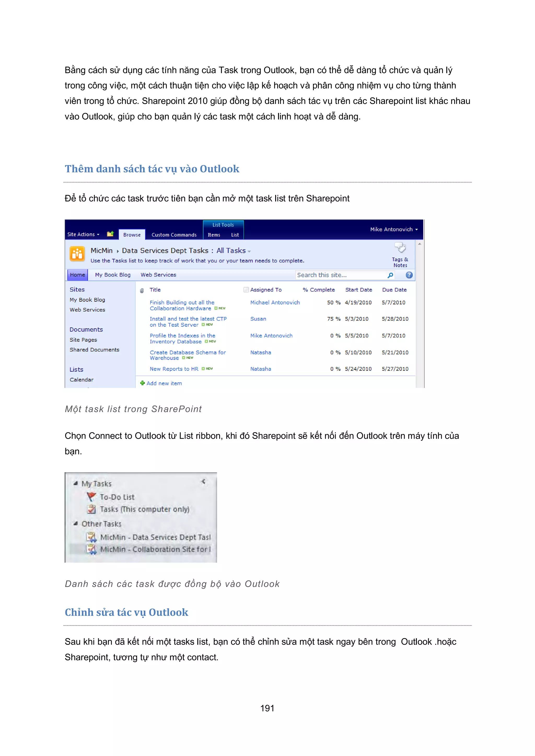Open the blue Help question-mark icon
Screen dimensions: 535x756
click(x=409, y=275)
